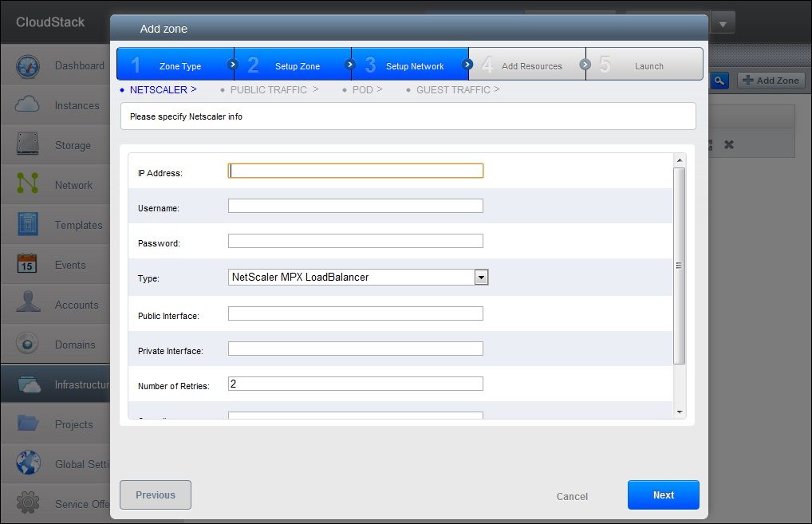Open the Projects folder icon
This screenshot has width=812, height=524.
pyautogui.click(x=28, y=424)
